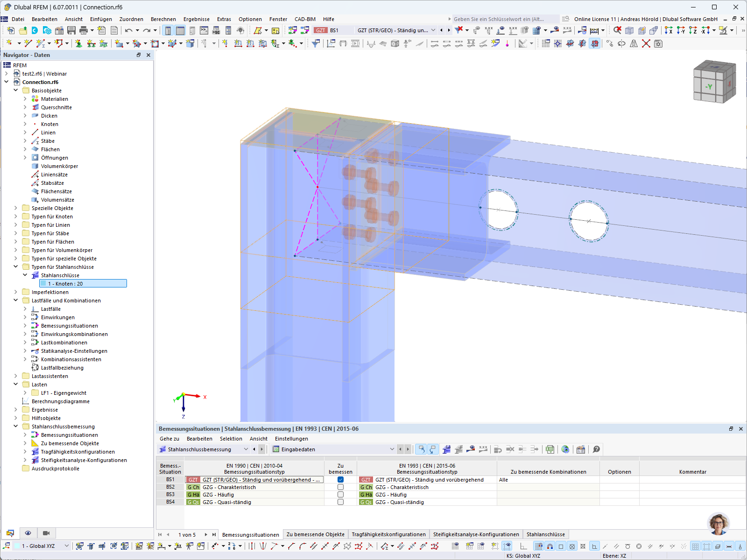Select Querschnitte in Navigator tree
Viewport: 747px width, 560px height.
56,107
